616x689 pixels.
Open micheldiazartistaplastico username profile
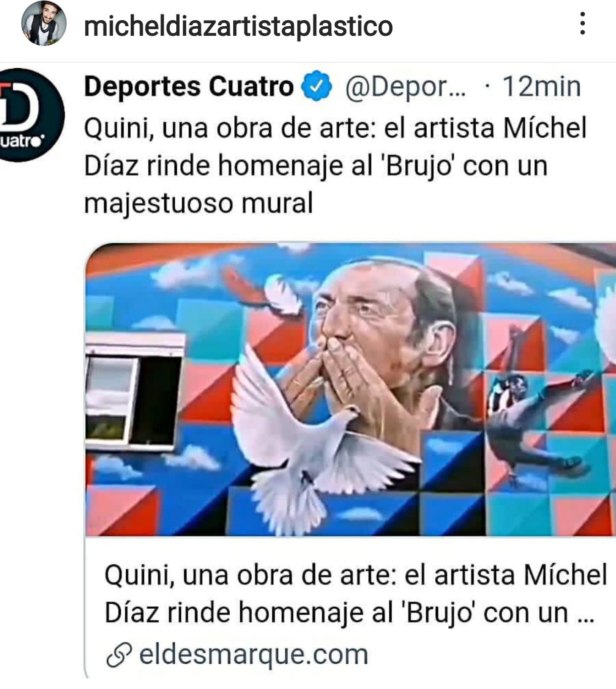click(x=238, y=26)
